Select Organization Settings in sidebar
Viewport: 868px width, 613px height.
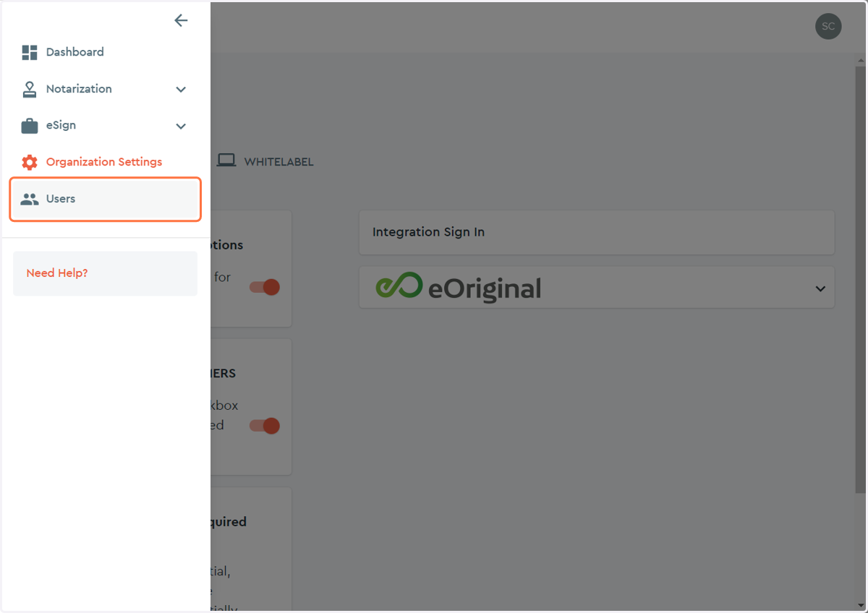[105, 162]
